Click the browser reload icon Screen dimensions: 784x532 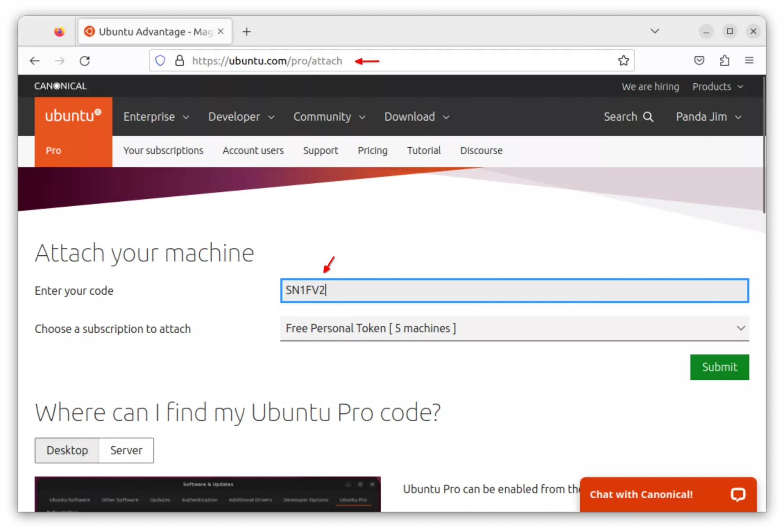pyautogui.click(x=85, y=61)
